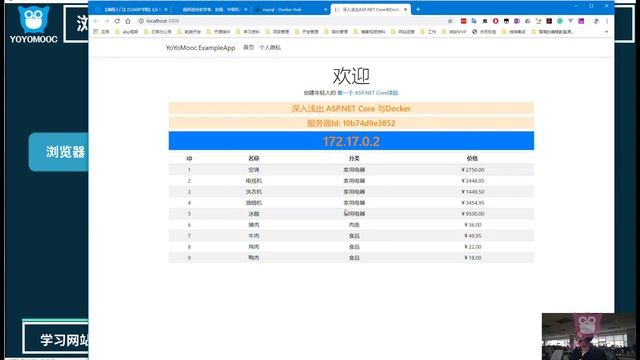
Task: Click the YoYoMooc ExampleApp brand link
Action: tap(200, 47)
